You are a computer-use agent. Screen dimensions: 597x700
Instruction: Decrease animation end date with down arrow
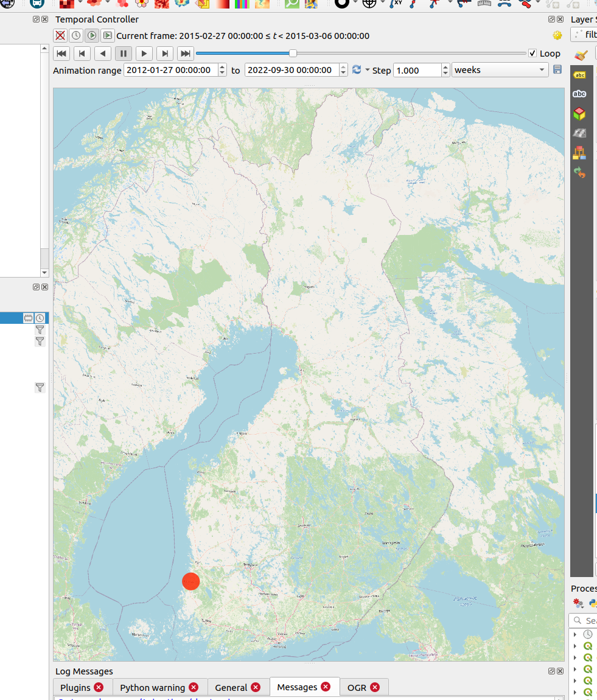343,73
